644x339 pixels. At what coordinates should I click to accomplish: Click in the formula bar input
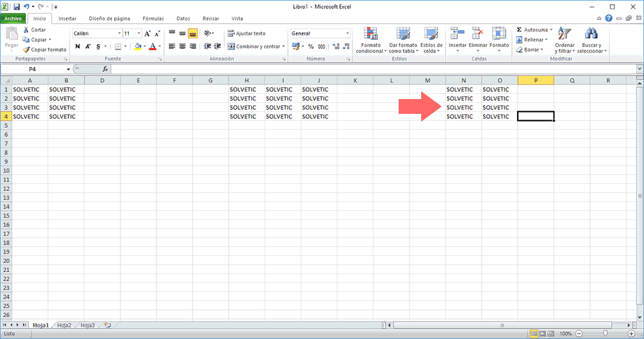tap(373, 69)
